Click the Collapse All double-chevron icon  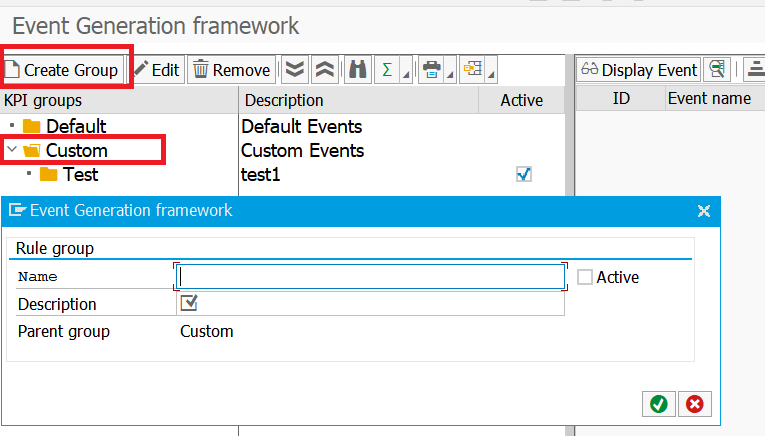(324, 70)
